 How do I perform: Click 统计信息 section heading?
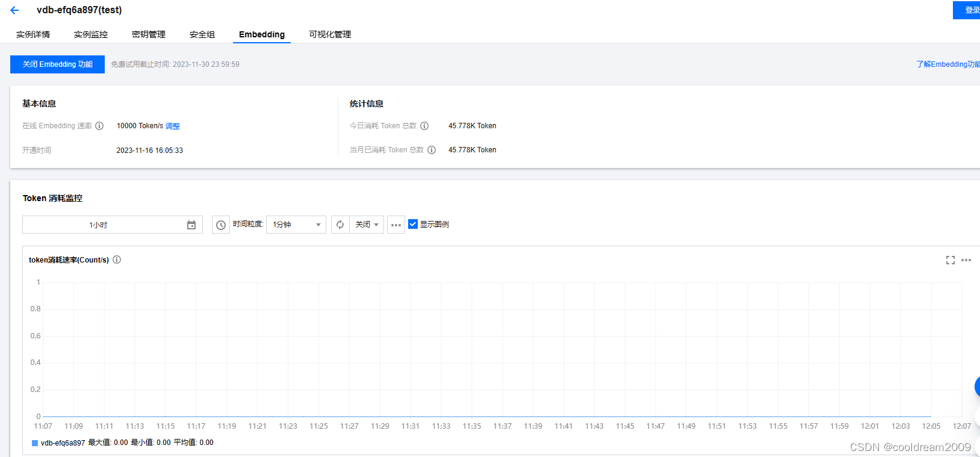click(367, 104)
